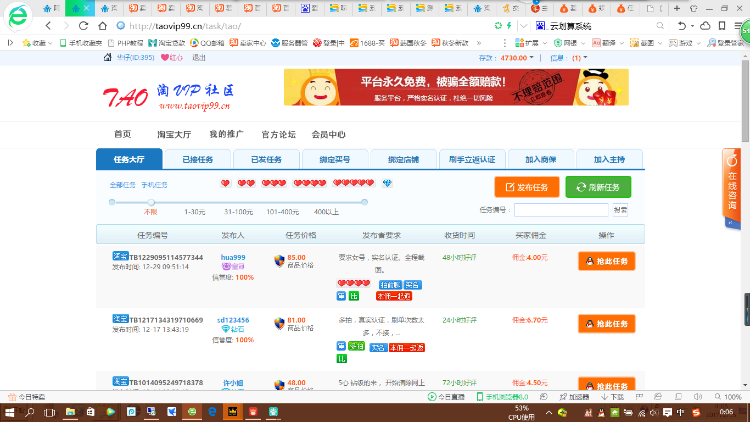Switch to the 绑定买号 tab
Viewport: 750px width, 422px height.
click(x=335, y=159)
